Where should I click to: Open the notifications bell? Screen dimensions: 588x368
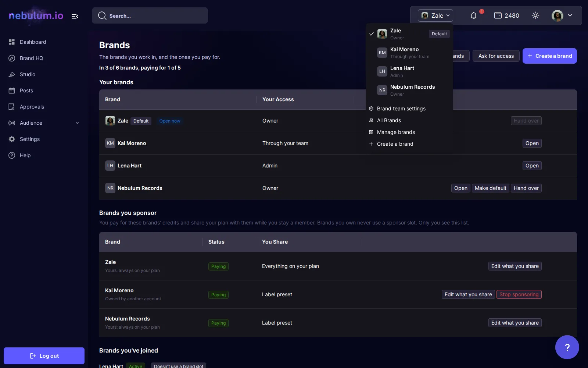474,15
